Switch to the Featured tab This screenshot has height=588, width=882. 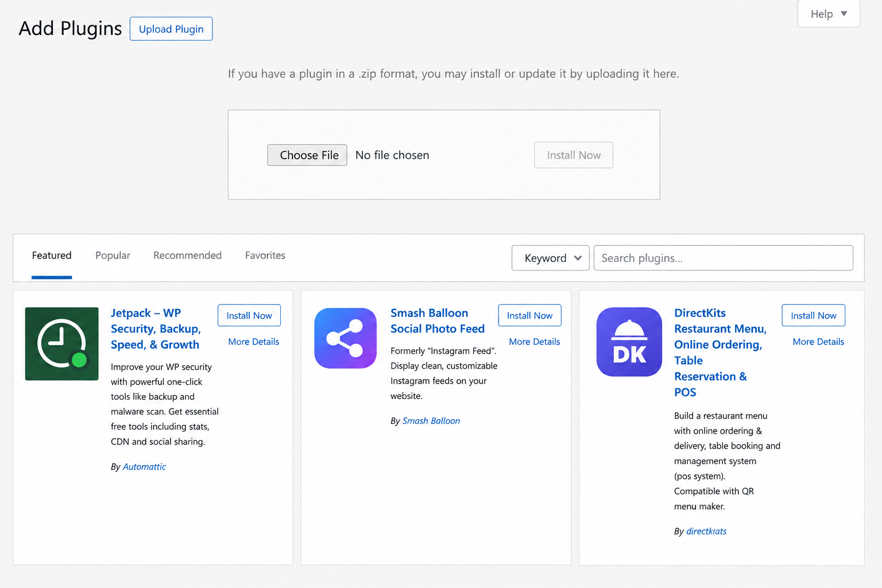point(52,256)
